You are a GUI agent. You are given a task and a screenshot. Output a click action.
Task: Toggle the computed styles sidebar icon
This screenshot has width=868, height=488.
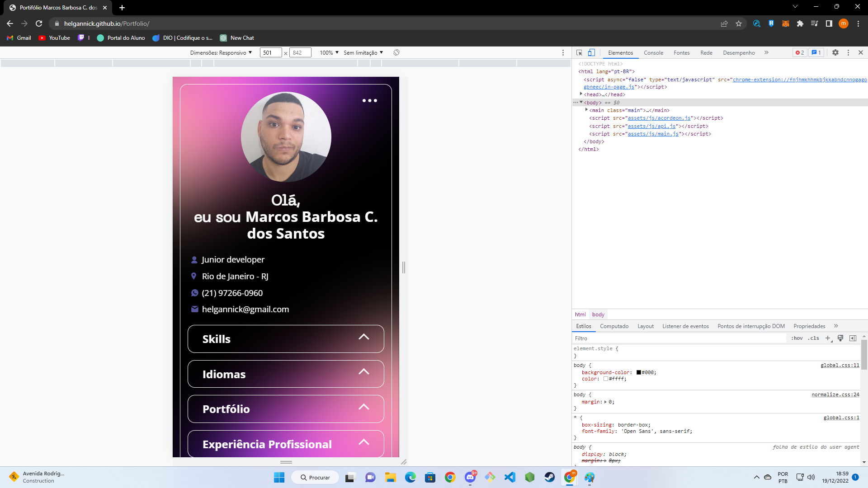[853, 338]
